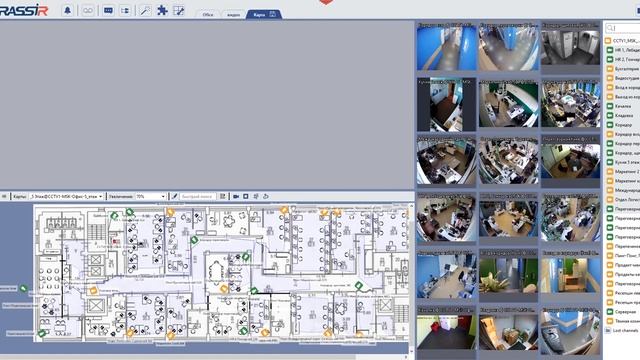The width and height of the screenshot is (640, 360).
Task: Click the camera icon on the map toolbar
Action: coord(236,196)
